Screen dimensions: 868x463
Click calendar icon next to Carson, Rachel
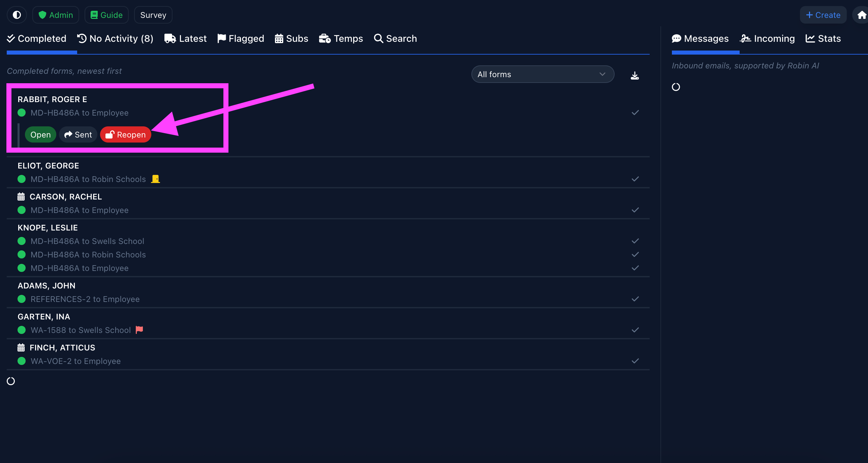pos(21,196)
